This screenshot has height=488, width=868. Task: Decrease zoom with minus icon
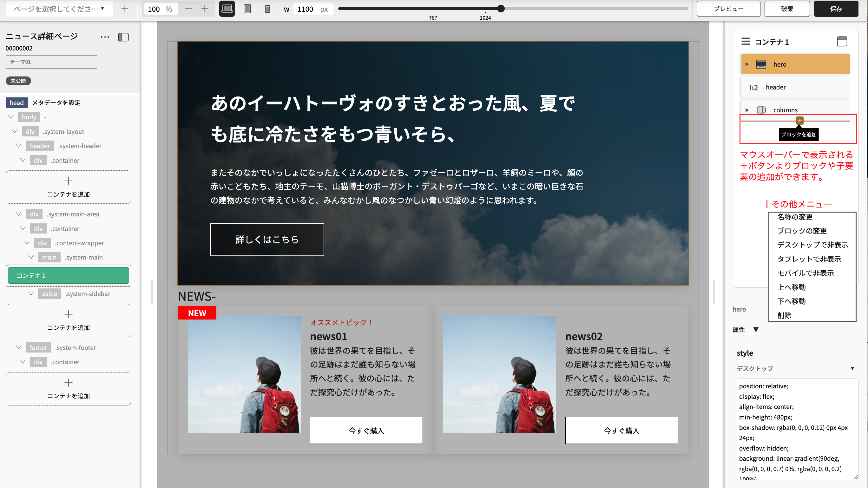click(188, 9)
